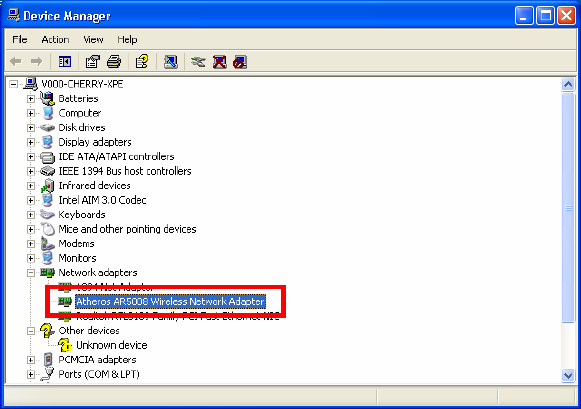This screenshot has height=409, width=581.
Task: Open the View menu
Action: [x=93, y=39]
